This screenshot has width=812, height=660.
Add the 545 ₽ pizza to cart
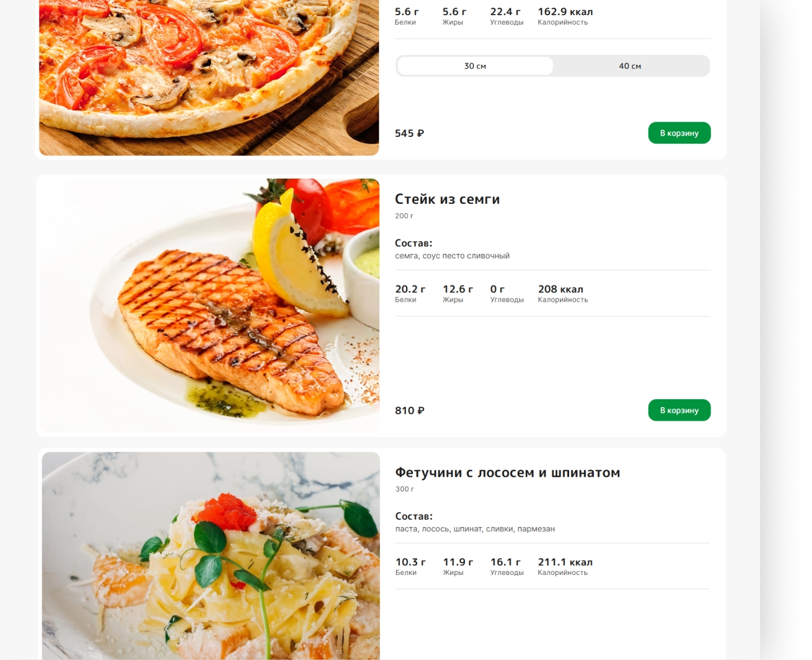click(x=679, y=133)
